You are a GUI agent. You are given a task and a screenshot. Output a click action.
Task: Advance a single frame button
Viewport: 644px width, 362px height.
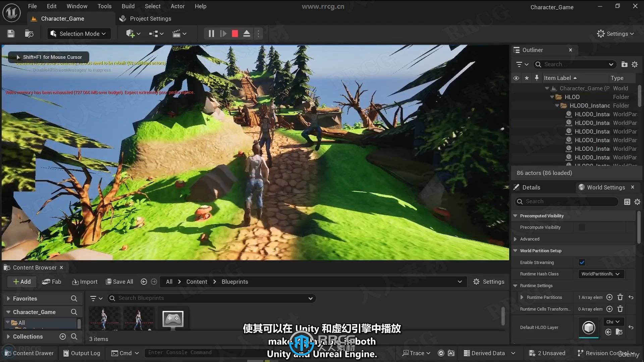coord(223,34)
